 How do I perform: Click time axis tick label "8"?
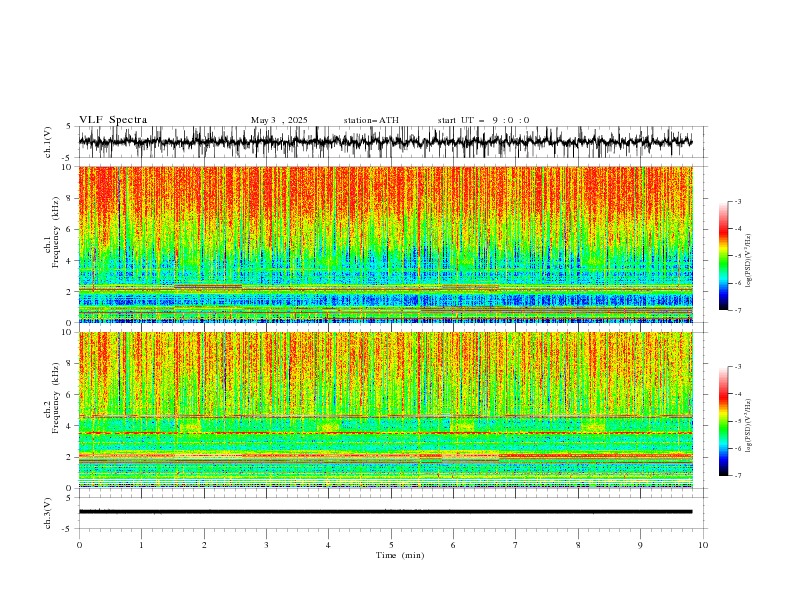click(578, 545)
